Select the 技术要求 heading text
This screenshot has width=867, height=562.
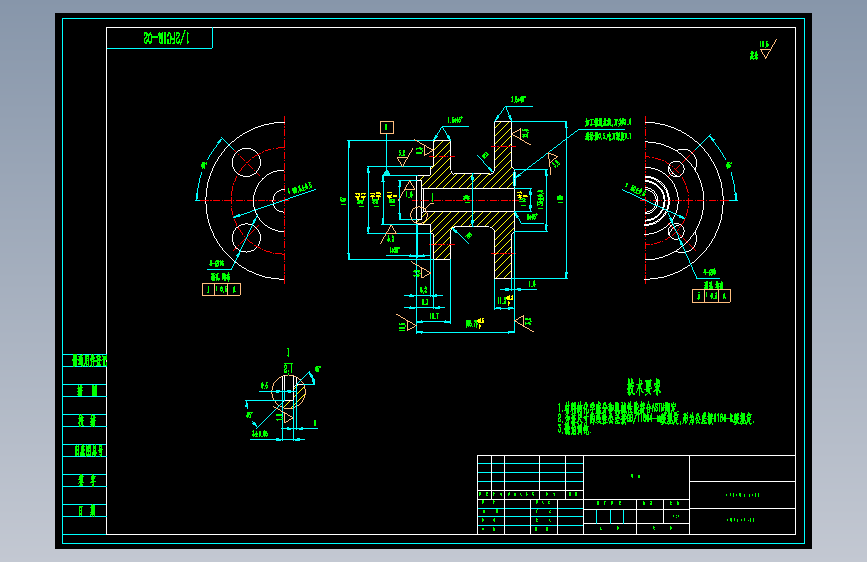point(644,387)
